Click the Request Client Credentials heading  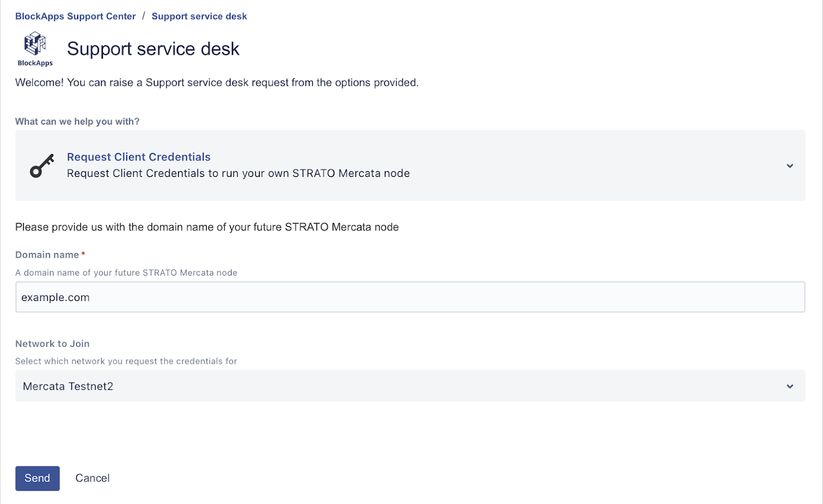coord(138,157)
